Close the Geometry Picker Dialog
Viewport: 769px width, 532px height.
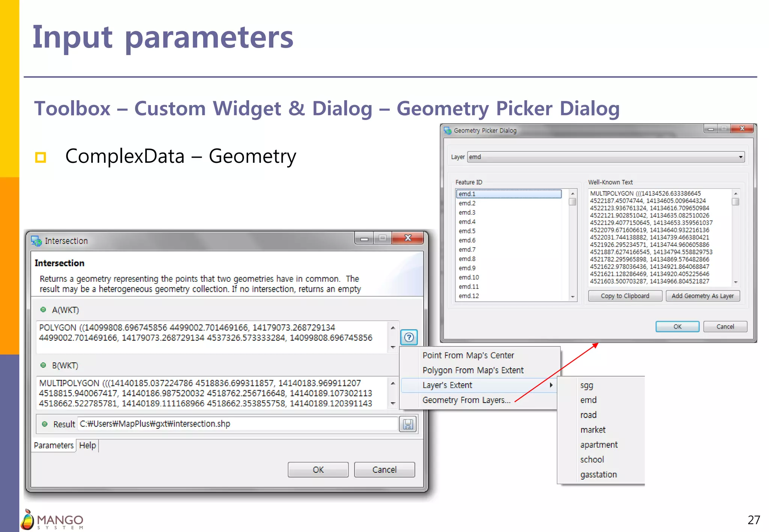pos(742,129)
